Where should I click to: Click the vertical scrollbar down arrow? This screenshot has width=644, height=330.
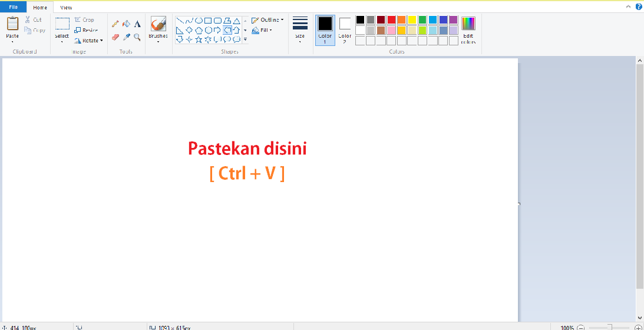(640, 318)
